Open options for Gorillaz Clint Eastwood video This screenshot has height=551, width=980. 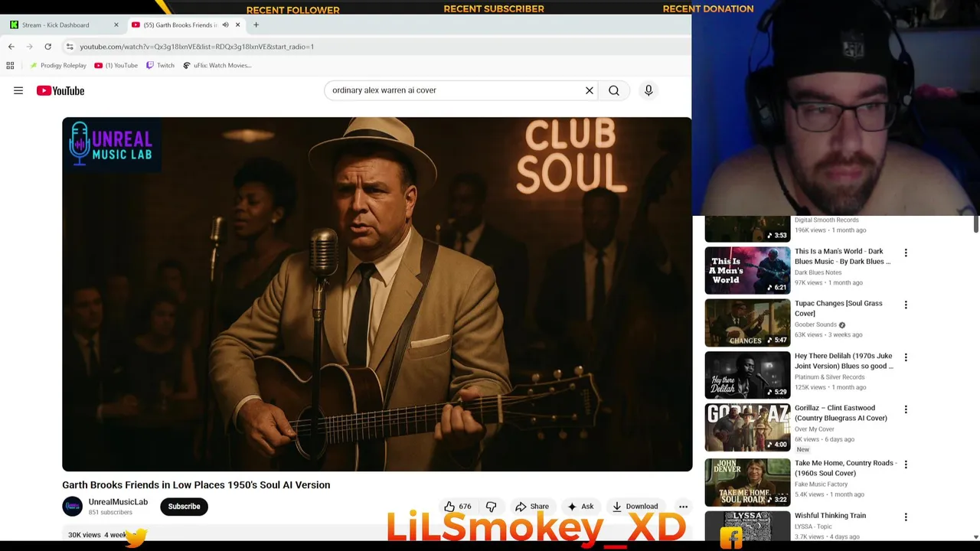tap(906, 410)
